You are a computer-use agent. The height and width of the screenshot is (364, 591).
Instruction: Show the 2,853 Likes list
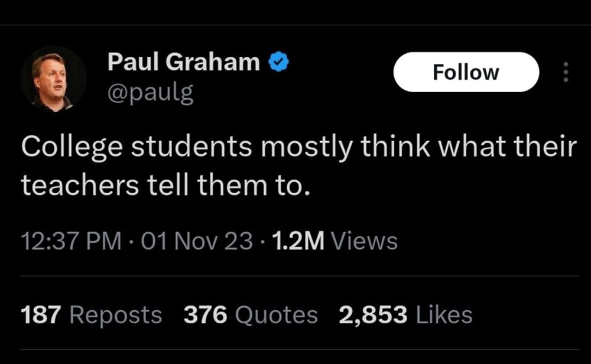[x=405, y=315]
